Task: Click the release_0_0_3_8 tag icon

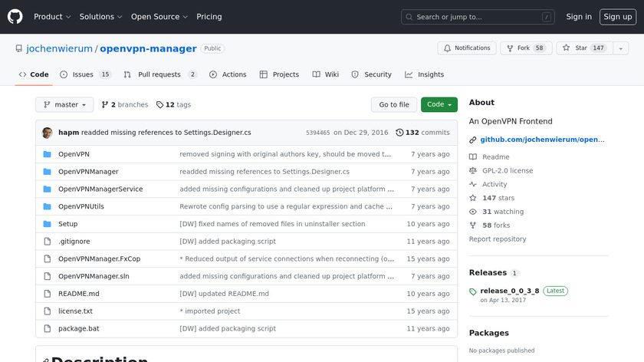Action: tap(473, 291)
